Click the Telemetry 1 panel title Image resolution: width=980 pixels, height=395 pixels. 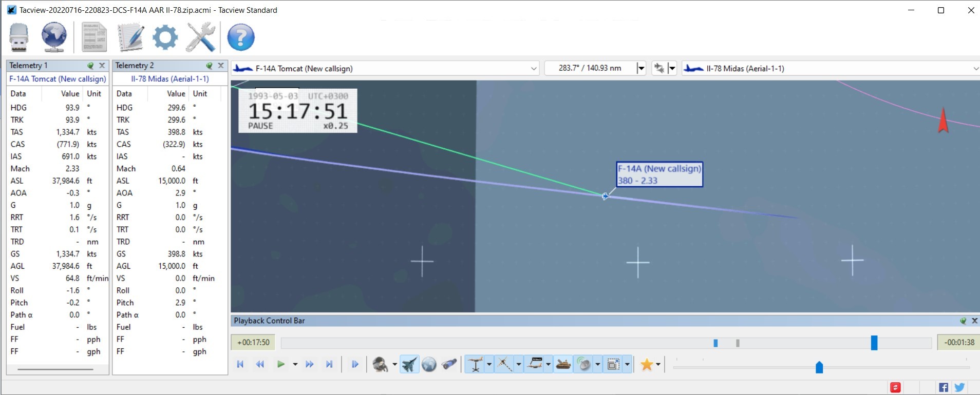(x=28, y=65)
